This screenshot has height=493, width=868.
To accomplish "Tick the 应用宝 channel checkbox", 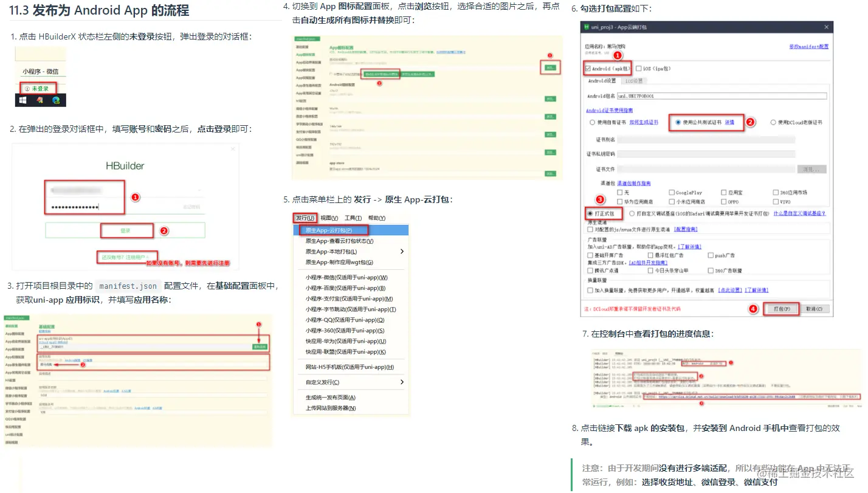I will tap(724, 193).
